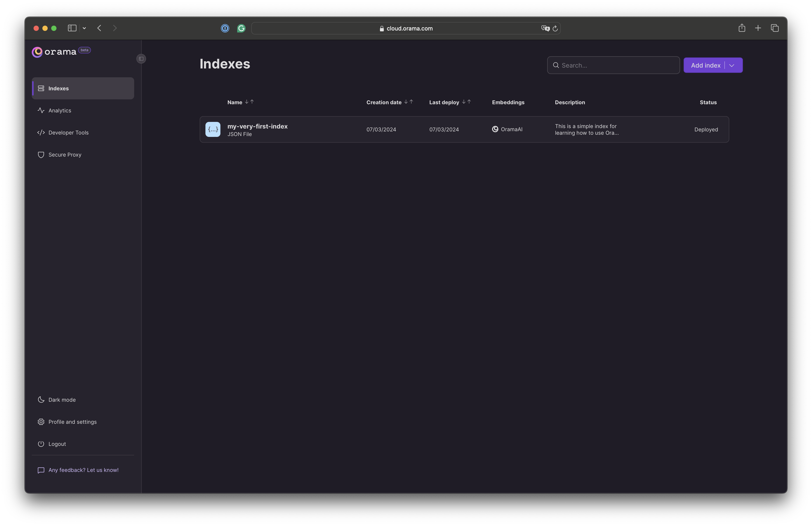Open Secure Proxy page
812x526 pixels.
[83, 155]
